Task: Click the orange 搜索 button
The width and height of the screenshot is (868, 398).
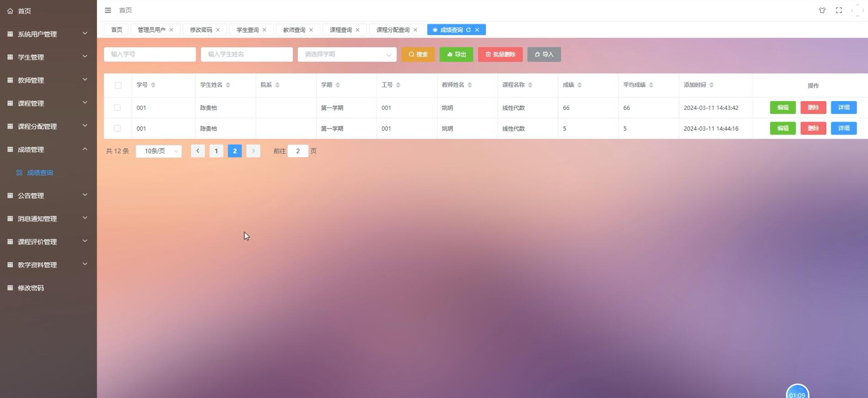Action: click(418, 54)
